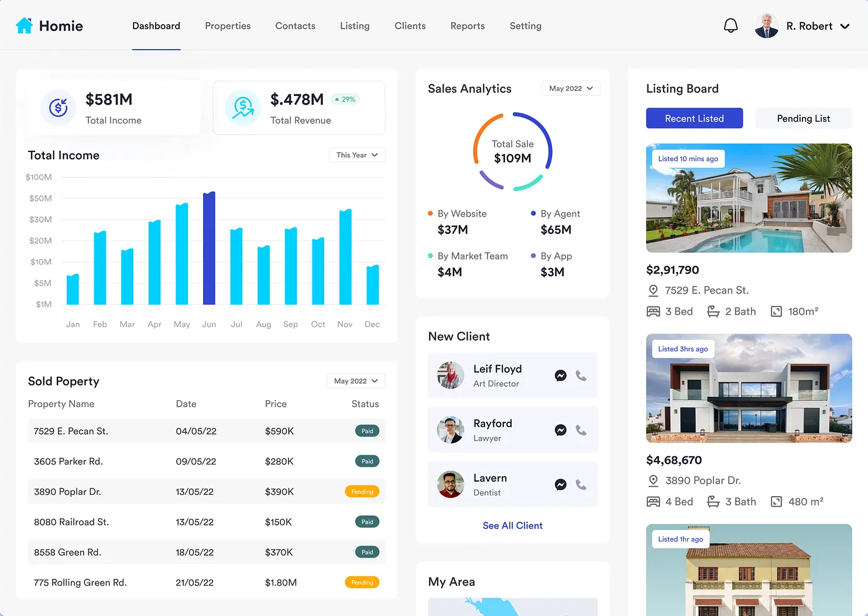The height and width of the screenshot is (616, 868).
Task: Open Sales Analytics May 2022 dropdown
Action: click(571, 88)
